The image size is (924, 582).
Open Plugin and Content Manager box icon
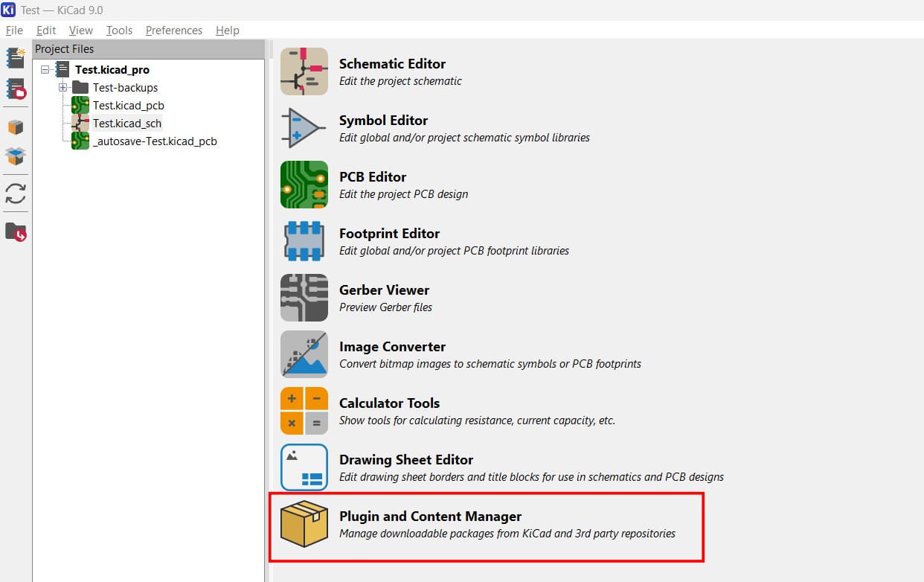[x=304, y=524]
